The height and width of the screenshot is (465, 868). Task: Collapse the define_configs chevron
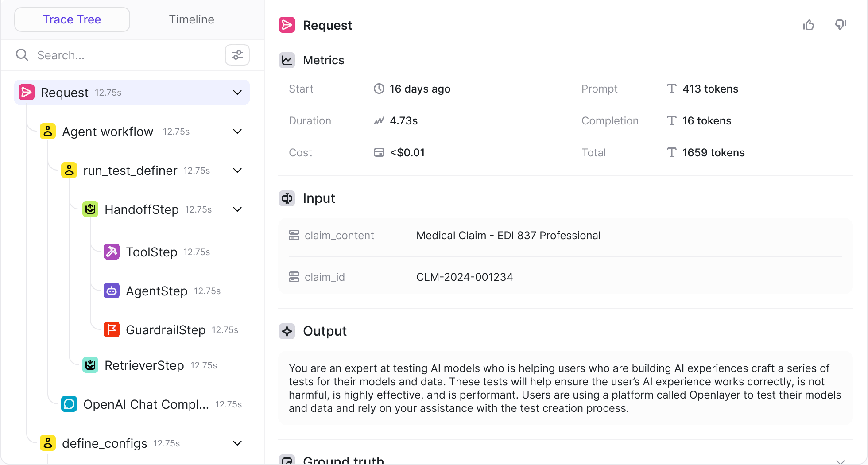pyautogui.click(x=237, y=443)
